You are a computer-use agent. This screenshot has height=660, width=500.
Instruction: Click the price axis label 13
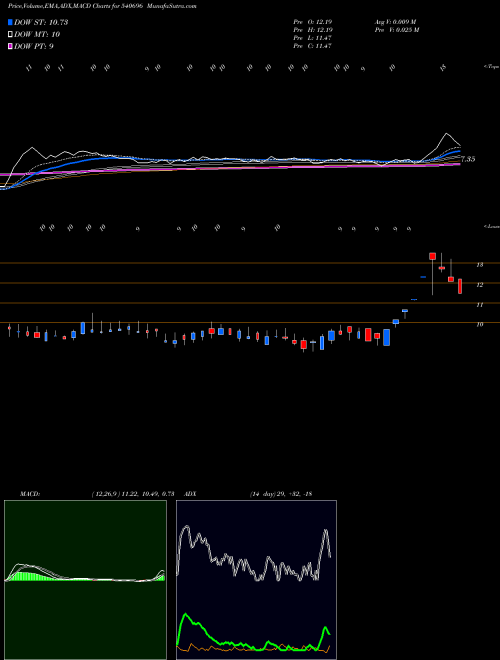[x=479, y=265]
